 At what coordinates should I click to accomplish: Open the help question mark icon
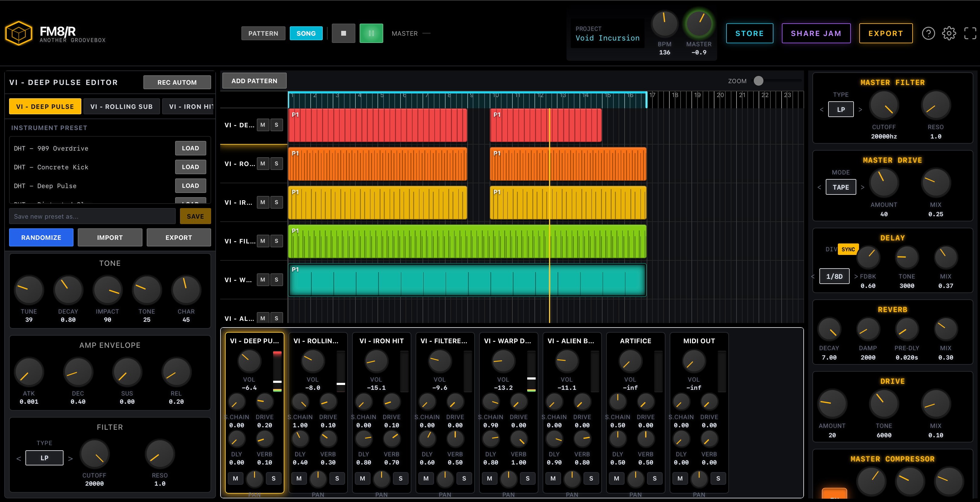pos(928,34)
